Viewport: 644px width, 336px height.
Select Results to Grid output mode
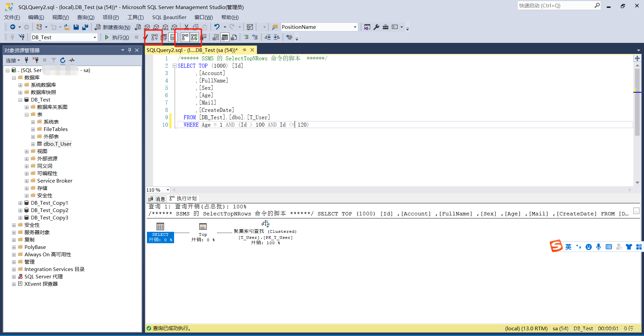pyautogui.click(x=225, y=37)
